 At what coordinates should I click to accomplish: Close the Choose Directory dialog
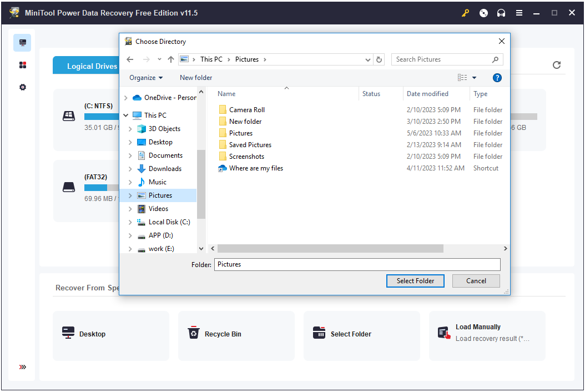click(x=501, y=41)
